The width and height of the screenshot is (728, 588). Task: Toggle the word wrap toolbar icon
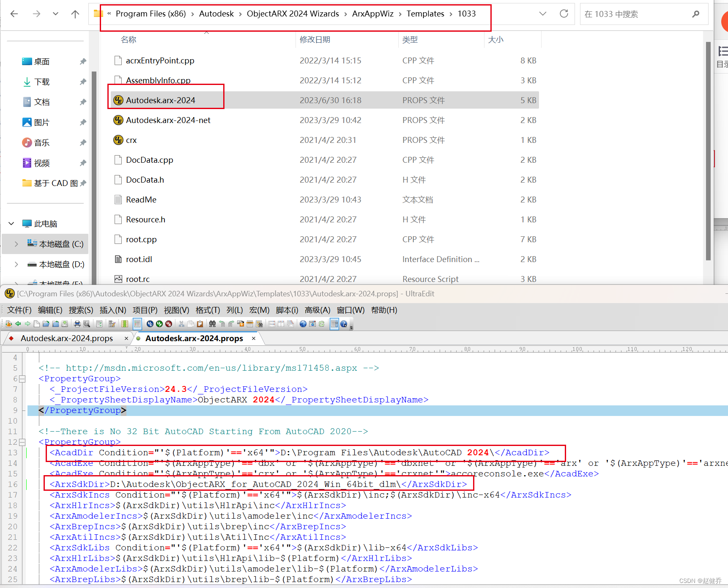[x=99, y=324]
